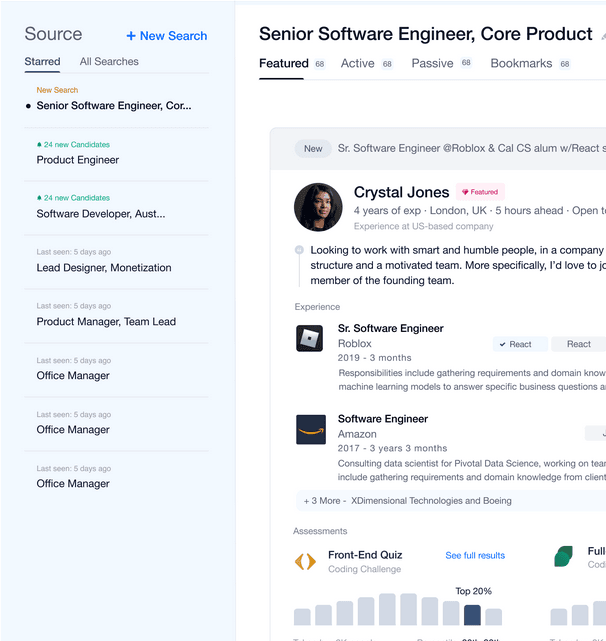Click the green assessment icon beside Front-End Quiz
The width and height of the screenshot is (606, 641).
point(564,557)
